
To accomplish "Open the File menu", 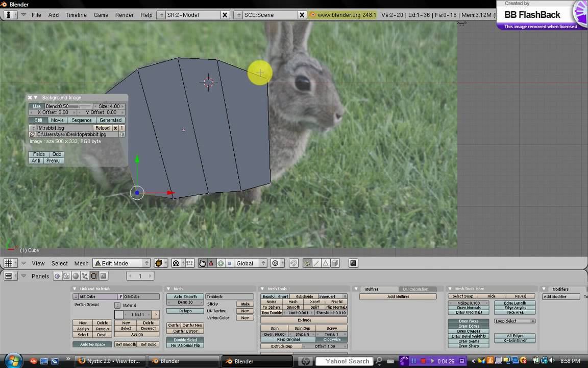I will click(x=36, y=15).
